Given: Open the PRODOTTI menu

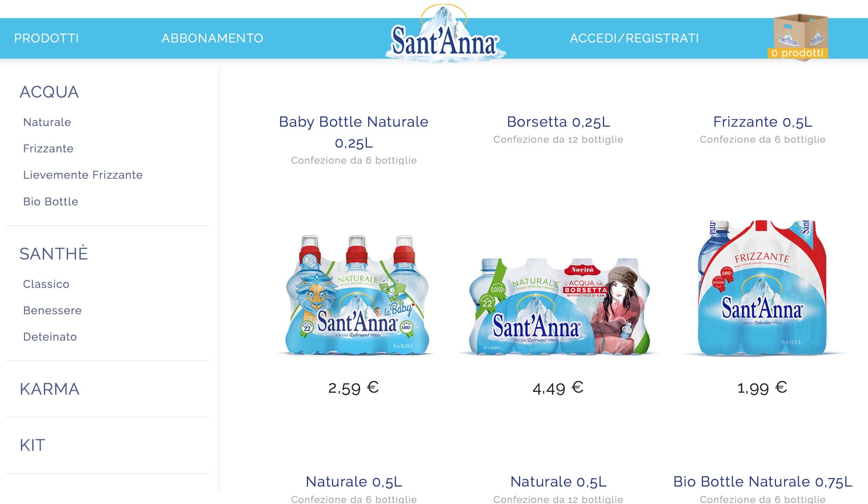Looking at the screenshot, I should [x=47, y=38].
